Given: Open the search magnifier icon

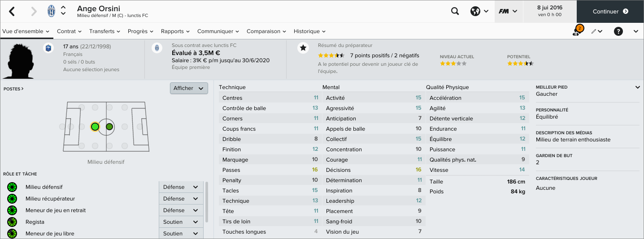Looking at the screenshot, I should pyautogui.click(x=455, y=12).
